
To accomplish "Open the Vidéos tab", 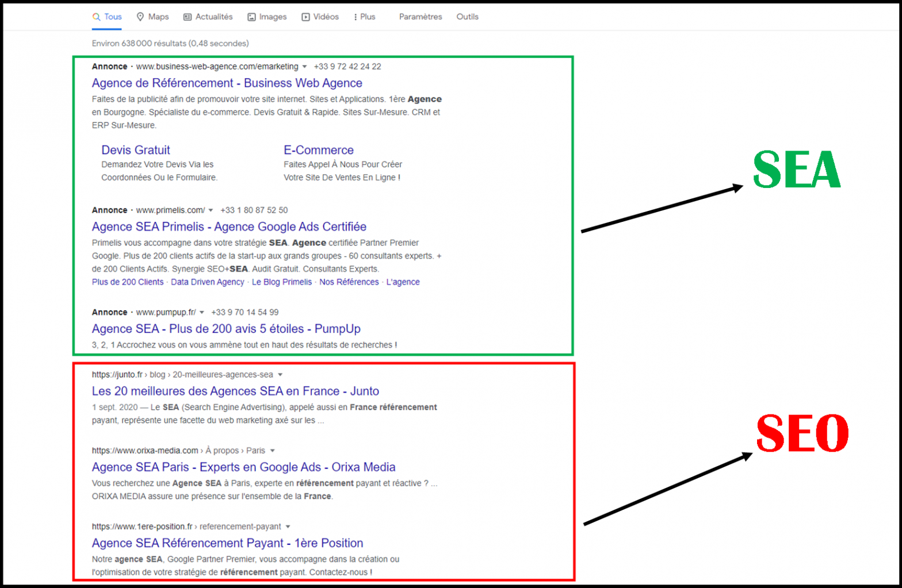I will [x=320, y=17].
